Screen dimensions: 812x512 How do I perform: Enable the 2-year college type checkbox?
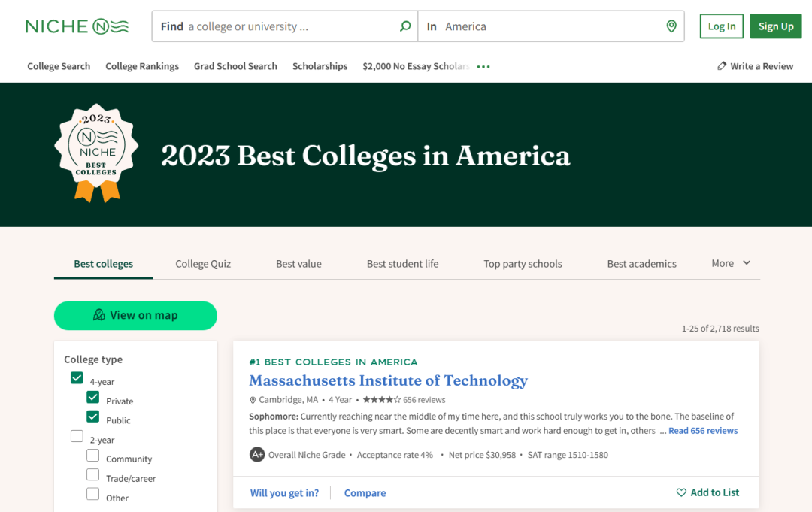[77, 436]
